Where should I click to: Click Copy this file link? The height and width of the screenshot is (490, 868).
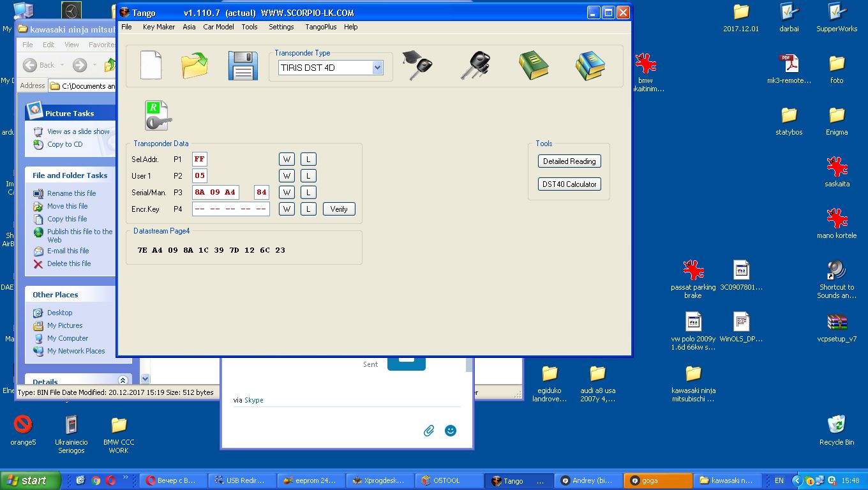67,219
